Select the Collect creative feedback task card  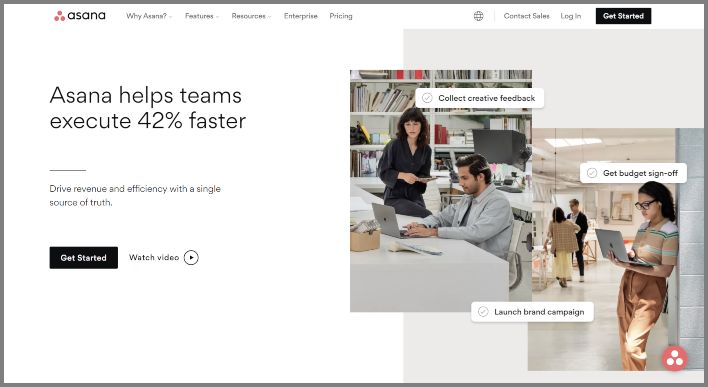(x=480, y=98)
